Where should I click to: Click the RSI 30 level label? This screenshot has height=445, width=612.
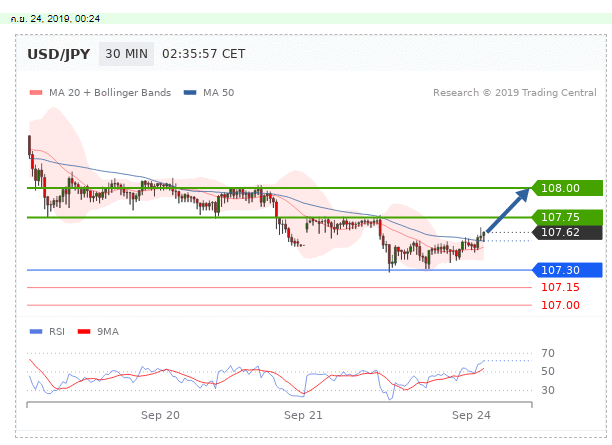(548, 390)
